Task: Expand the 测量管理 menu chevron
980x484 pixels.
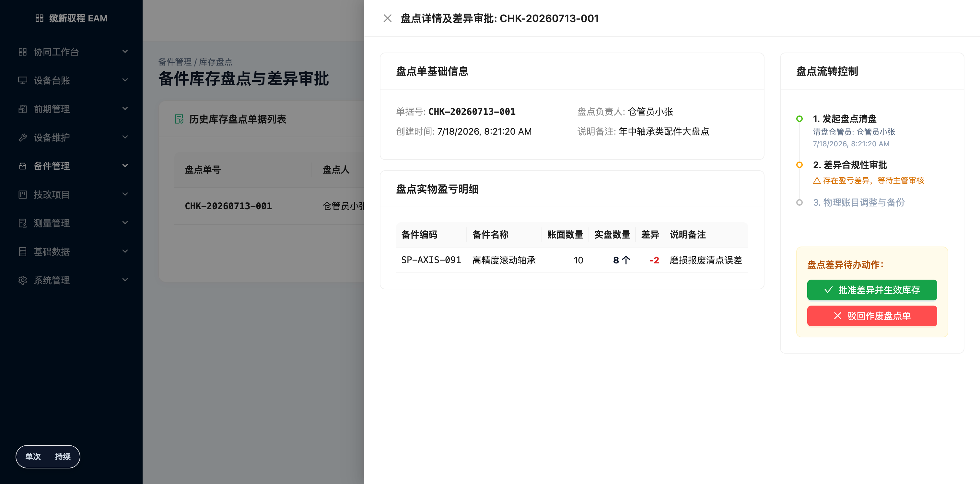Action: [x=125, y=223]
